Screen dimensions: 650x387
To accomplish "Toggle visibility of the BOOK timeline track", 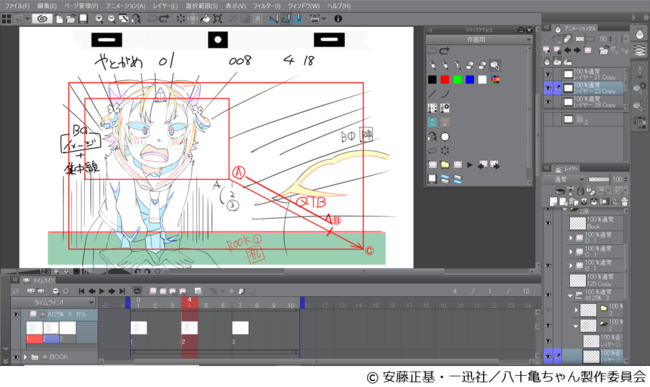I will point(16,357).
